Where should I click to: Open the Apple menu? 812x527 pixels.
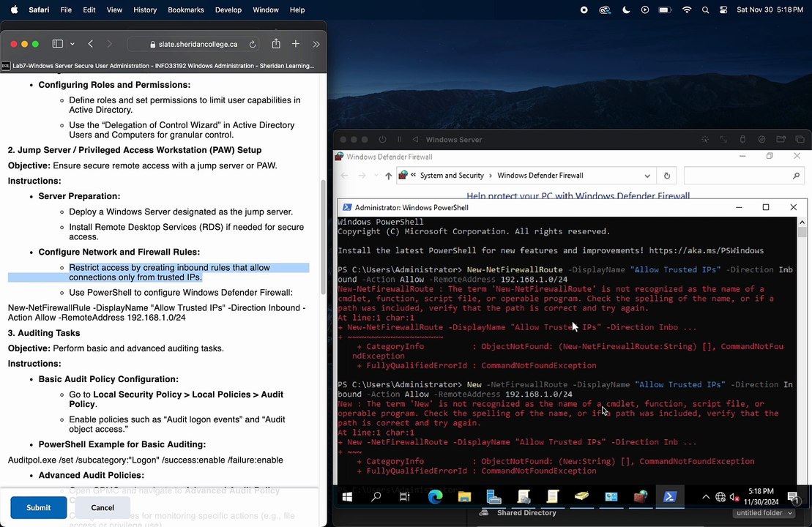click(14, 10)
